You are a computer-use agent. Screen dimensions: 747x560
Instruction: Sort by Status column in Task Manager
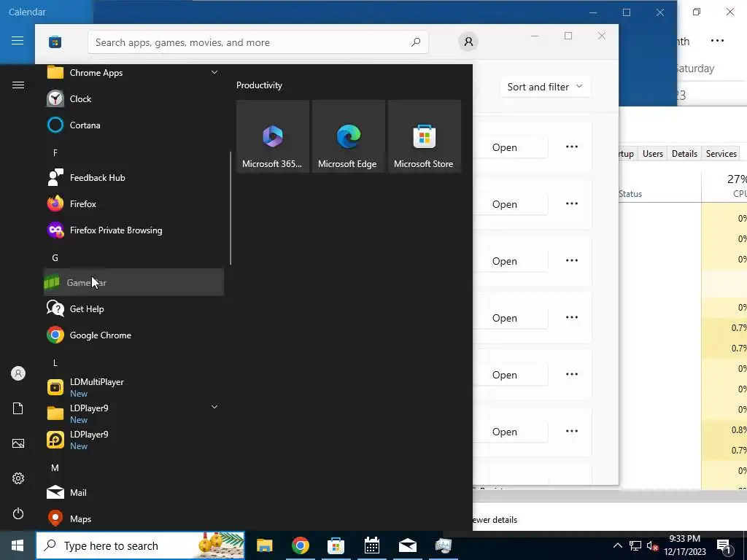click(x=630, y=194)
